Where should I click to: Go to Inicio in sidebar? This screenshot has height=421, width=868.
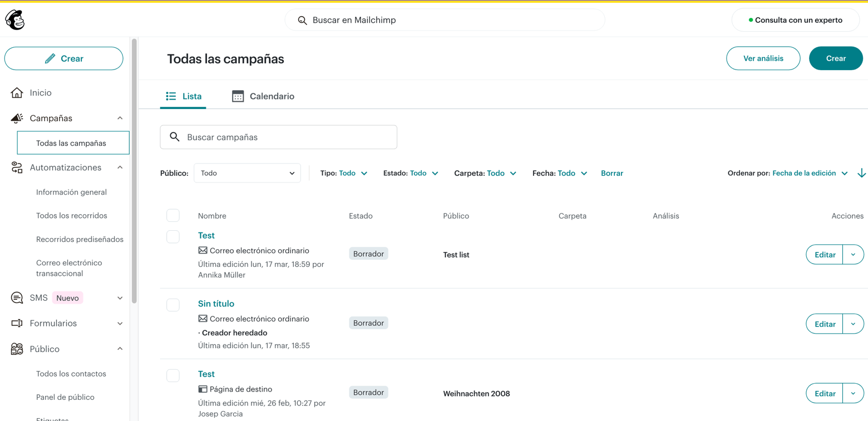tap(41, 93)
